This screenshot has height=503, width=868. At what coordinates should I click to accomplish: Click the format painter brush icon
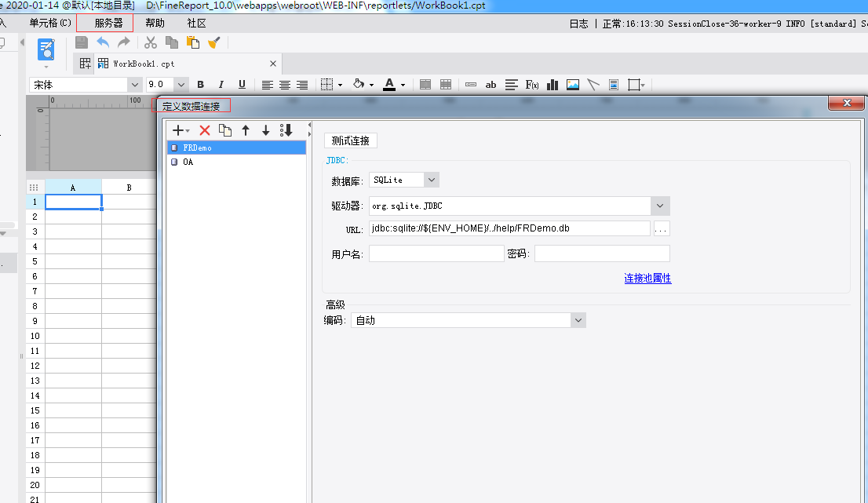(x=214, y=42)
